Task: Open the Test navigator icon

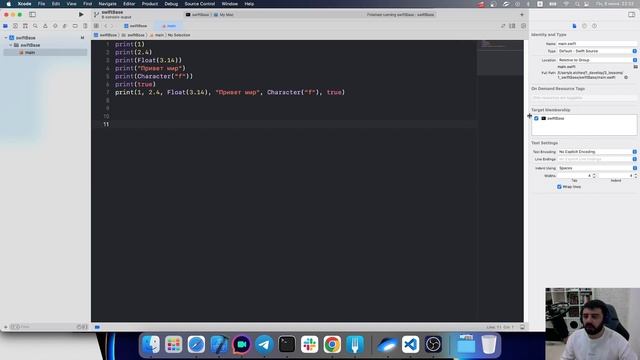Action: [x=55, y=26]
